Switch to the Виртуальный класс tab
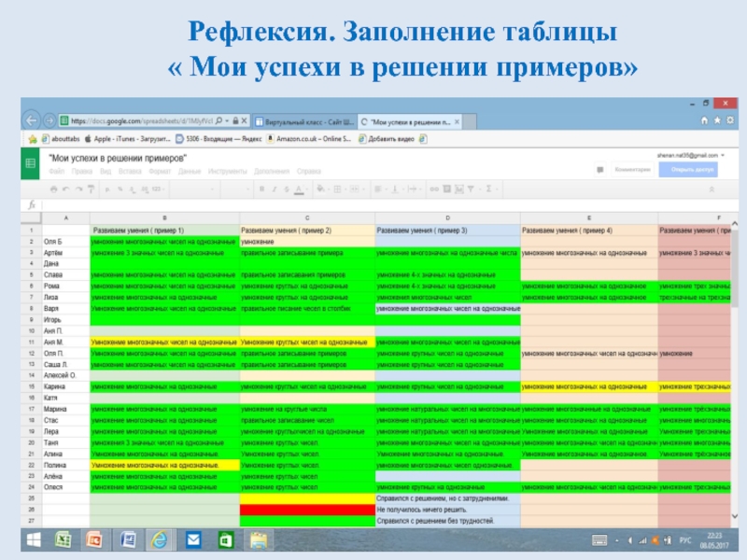This screenshot has width=747, height=560. click(304, 122)
